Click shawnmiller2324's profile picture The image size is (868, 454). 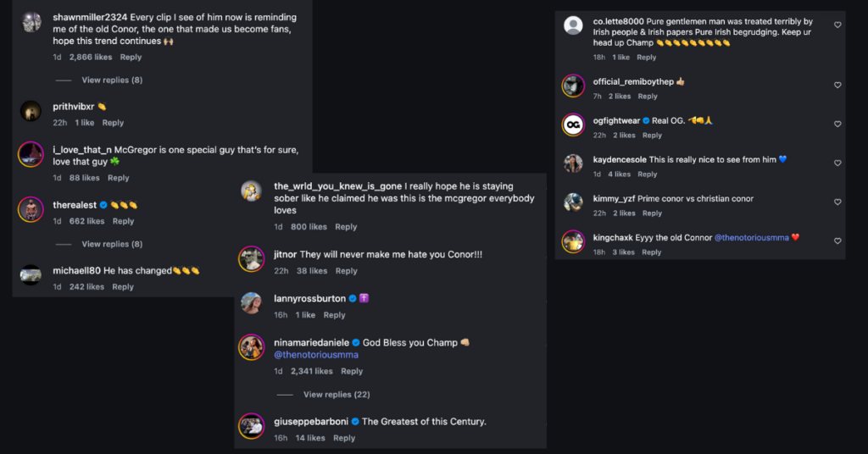31,23
